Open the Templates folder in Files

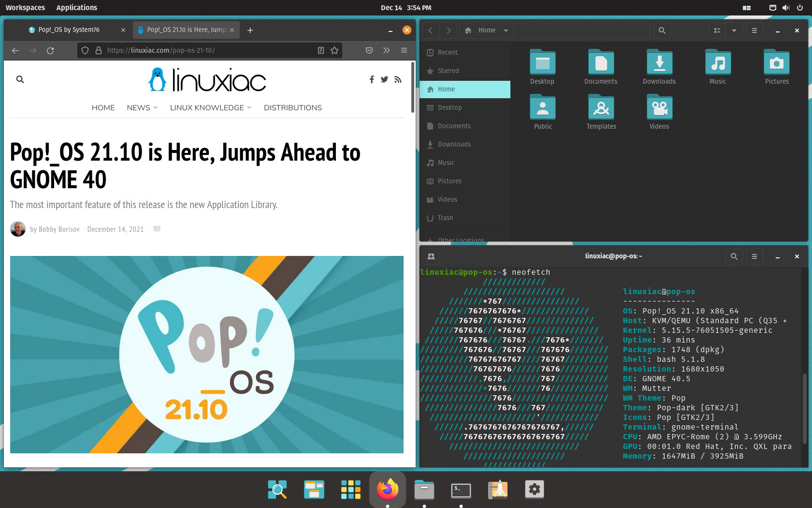point(601,112)
